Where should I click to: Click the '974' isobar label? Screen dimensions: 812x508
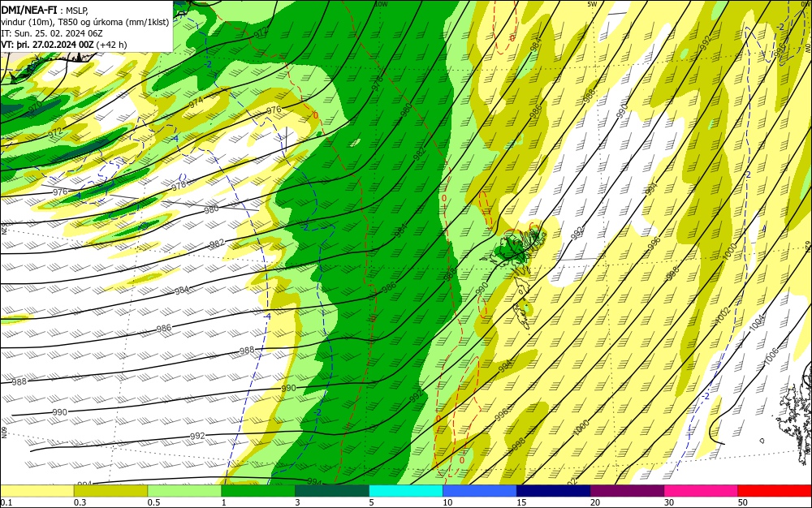coord(196,103)
